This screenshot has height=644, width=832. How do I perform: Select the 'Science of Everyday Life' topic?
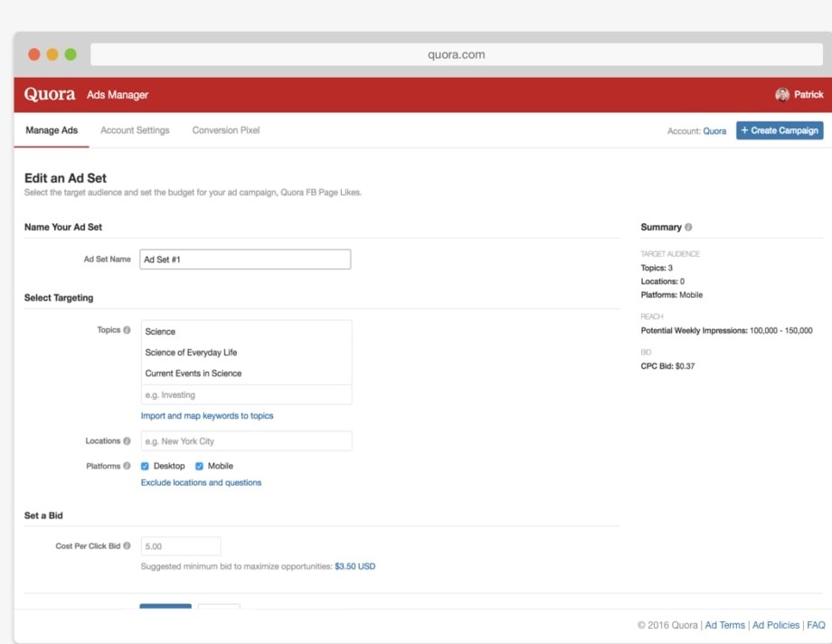tap(191, 353)
